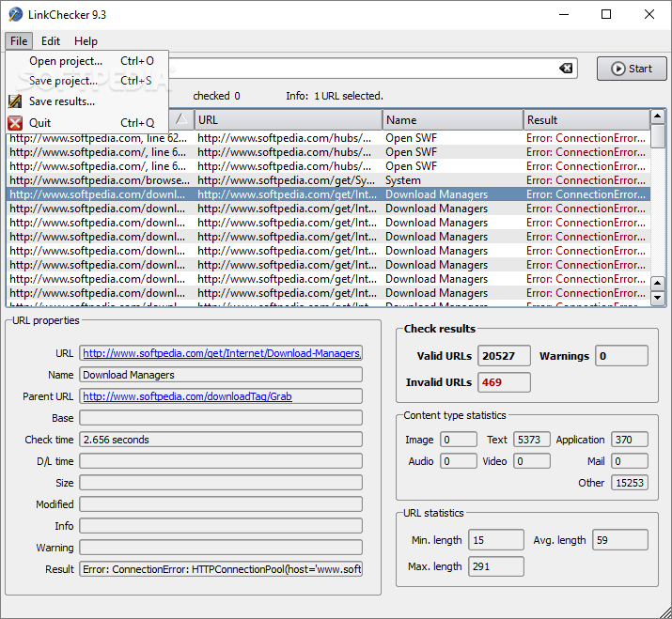Choose Open project... from File menu
Screen dimensions: 672x619
click(x=87, y=61)
